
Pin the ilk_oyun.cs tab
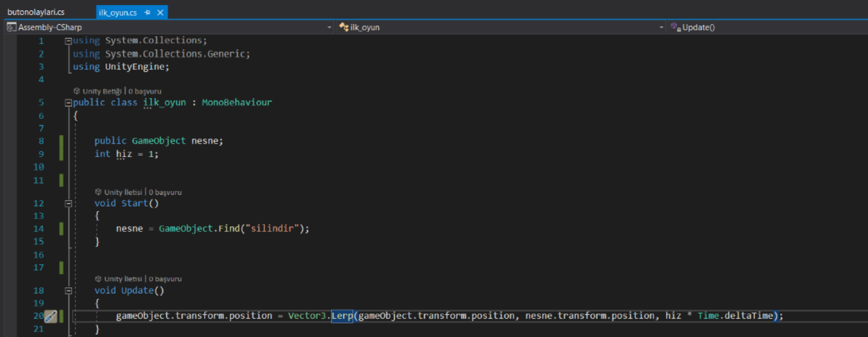[x=147, y=12]
